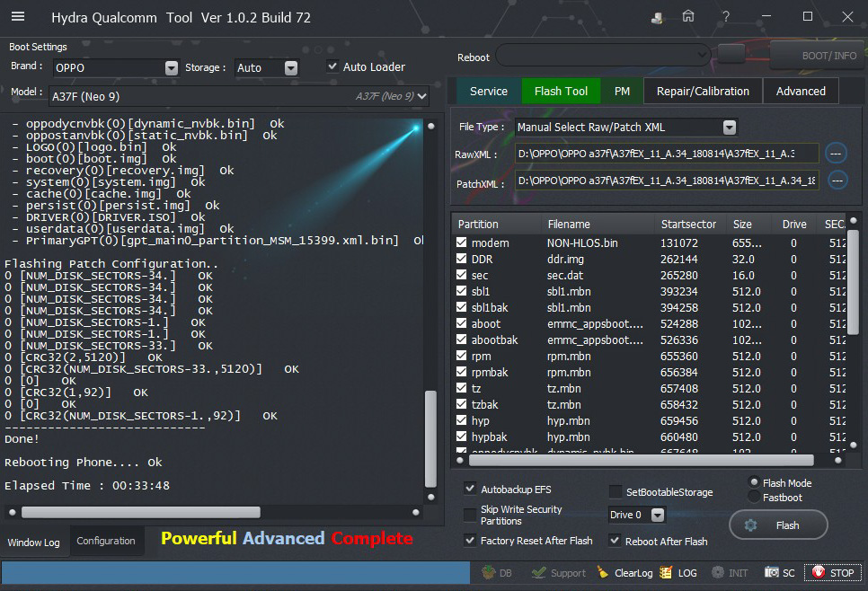
Task: Click the log vertical scrollbar thumb
Action: point(430,438)
